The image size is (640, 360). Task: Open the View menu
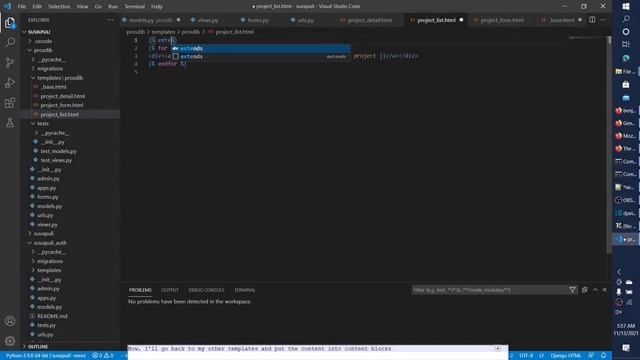click(82, 7)
